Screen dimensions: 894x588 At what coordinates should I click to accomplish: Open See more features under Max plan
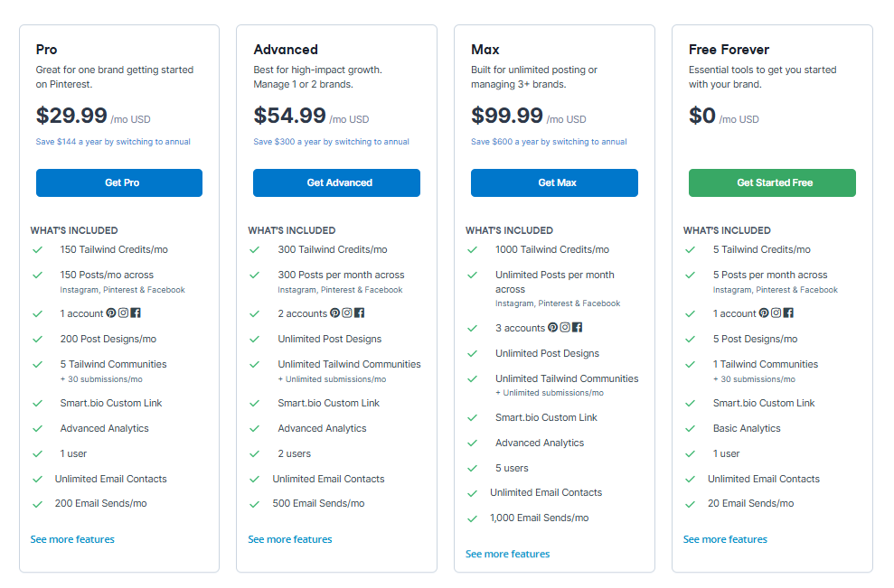coord(507,554)
